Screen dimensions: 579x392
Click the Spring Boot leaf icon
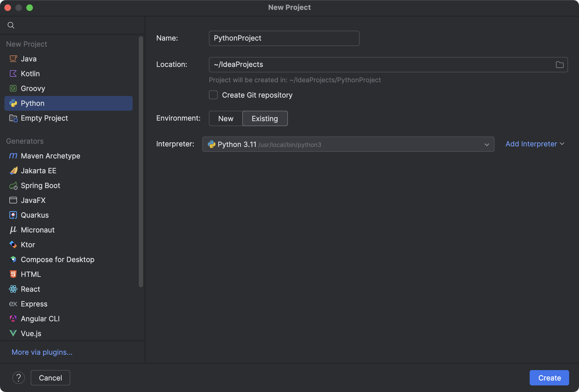(x=13, y=186)
